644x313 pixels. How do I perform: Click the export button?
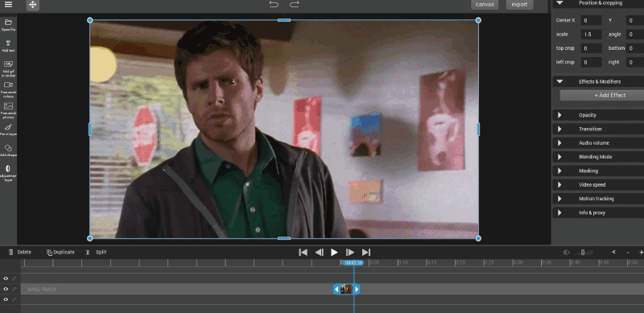tap(519, 5)
